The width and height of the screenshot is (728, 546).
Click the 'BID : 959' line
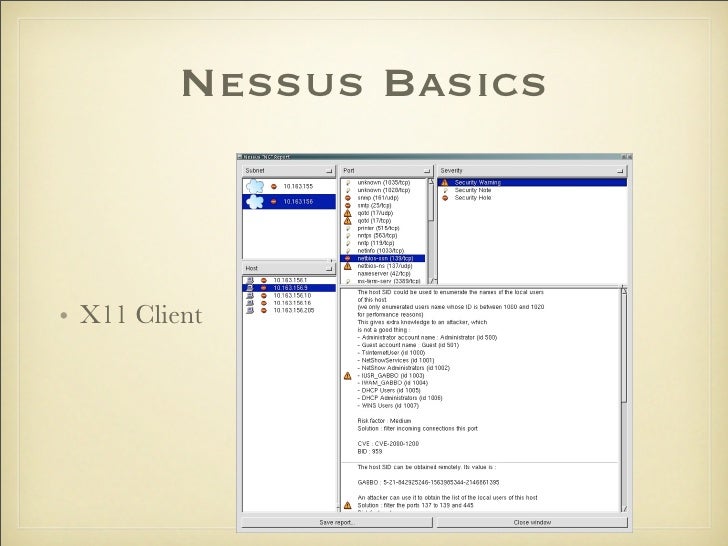point(370,451)
